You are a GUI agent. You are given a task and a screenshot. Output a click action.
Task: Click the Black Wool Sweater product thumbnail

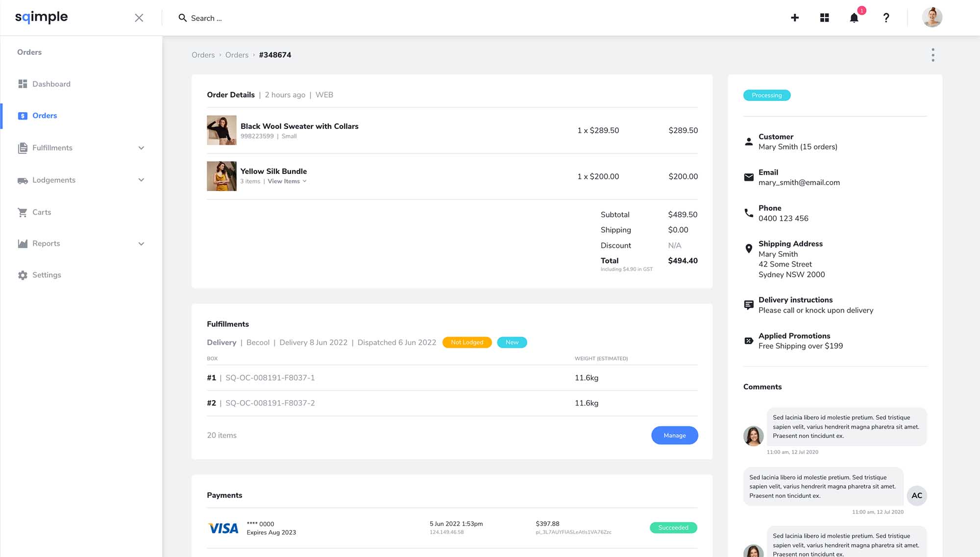point(221,130)
